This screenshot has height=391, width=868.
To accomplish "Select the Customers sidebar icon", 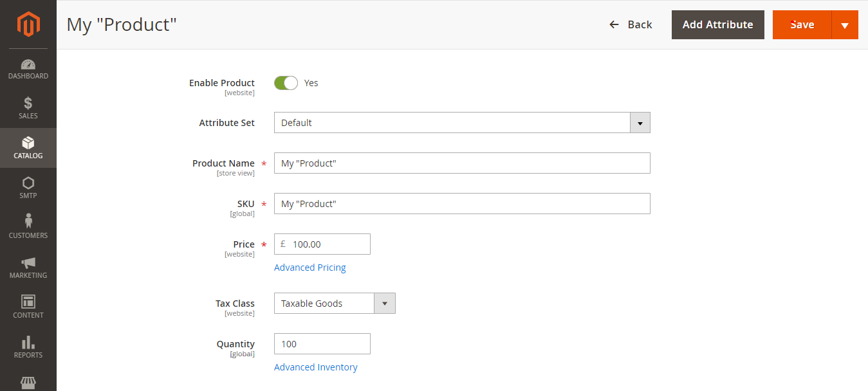I will (28, 226).
